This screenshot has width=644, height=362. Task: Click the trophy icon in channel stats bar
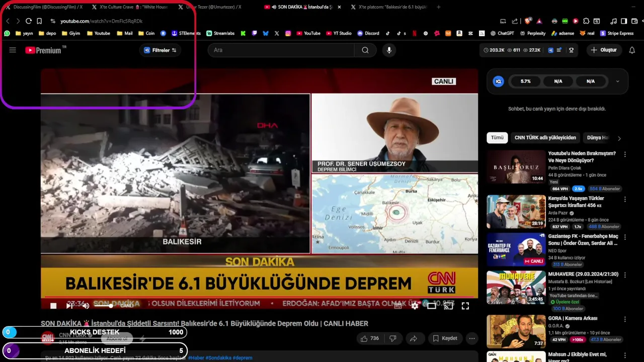[x=572, y=50]
